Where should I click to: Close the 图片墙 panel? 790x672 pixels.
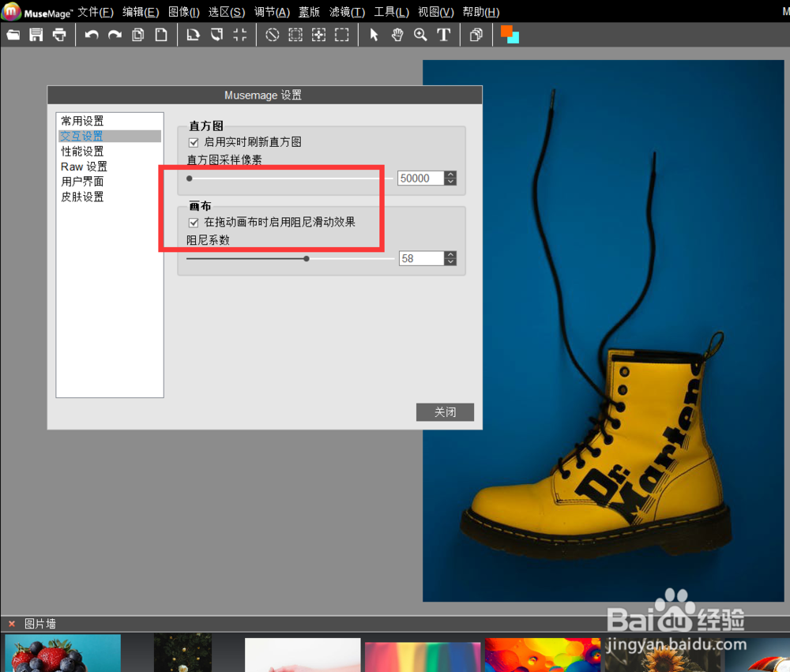[12, 624]
